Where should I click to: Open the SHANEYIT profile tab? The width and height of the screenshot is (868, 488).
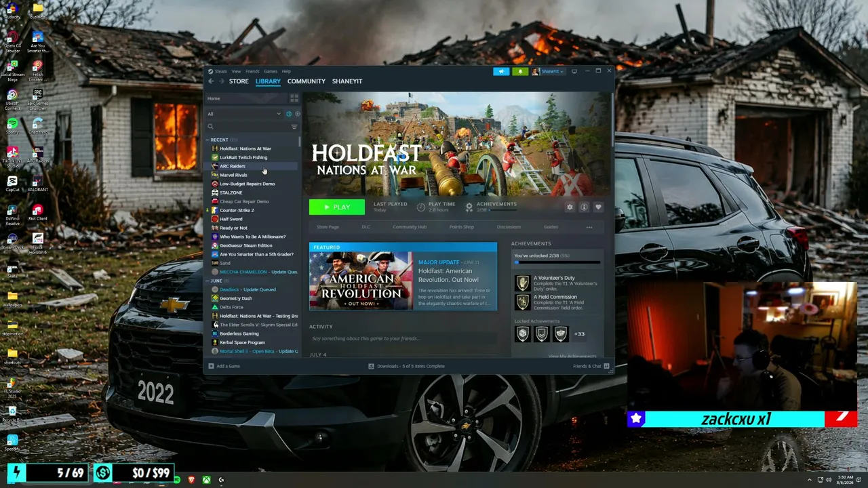(347, 81)
